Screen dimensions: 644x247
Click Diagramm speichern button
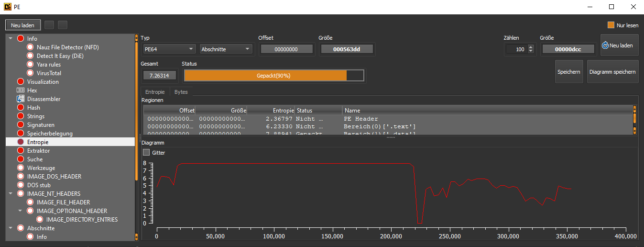pyautogui.click(x=612, y=72)
